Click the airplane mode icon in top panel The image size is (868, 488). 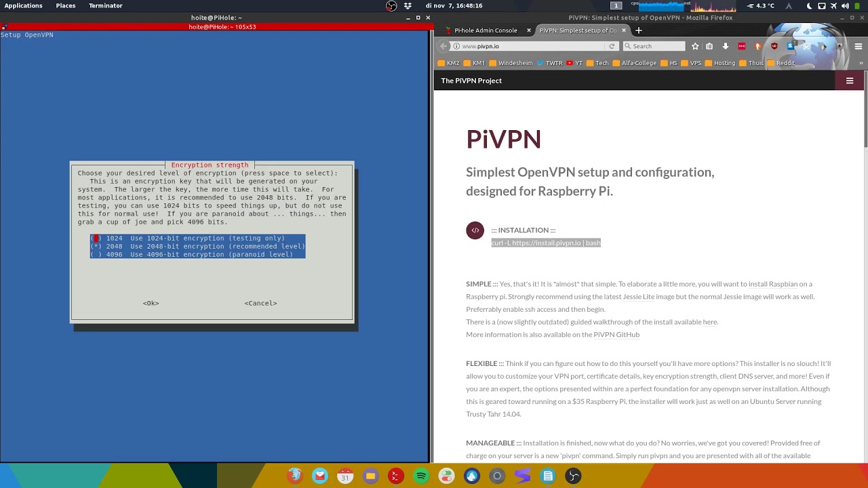point(833,5)
